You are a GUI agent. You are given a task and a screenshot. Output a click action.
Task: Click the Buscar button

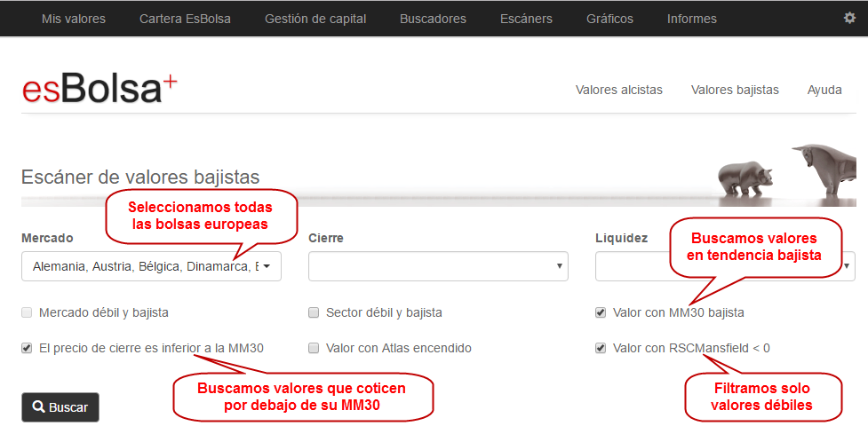pos(60,407)
